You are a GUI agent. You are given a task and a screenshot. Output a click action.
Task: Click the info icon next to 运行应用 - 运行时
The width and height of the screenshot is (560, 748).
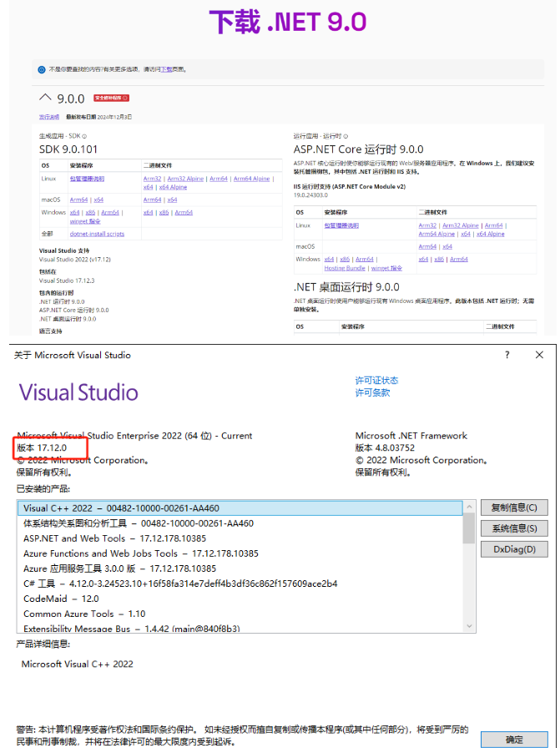[x=346, y=136]
